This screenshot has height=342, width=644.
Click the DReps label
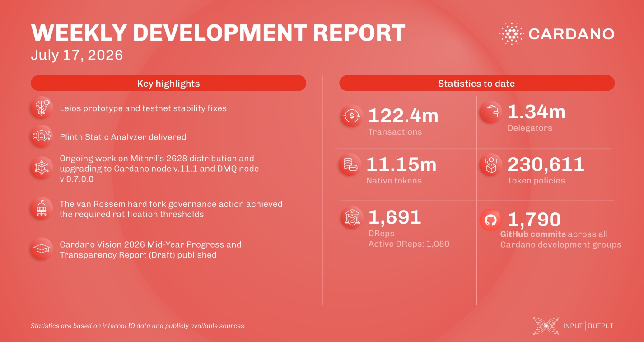382,234
